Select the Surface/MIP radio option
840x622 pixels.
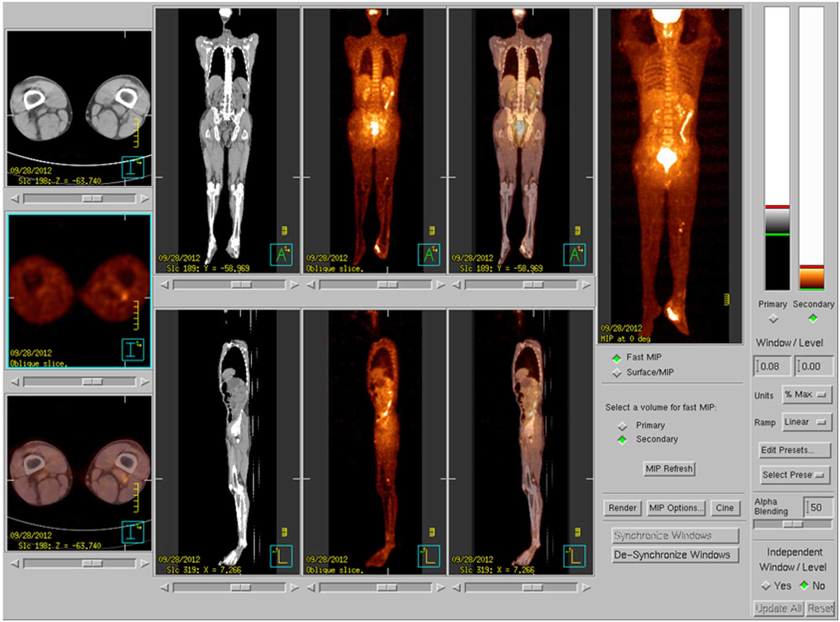click(617, 373)
